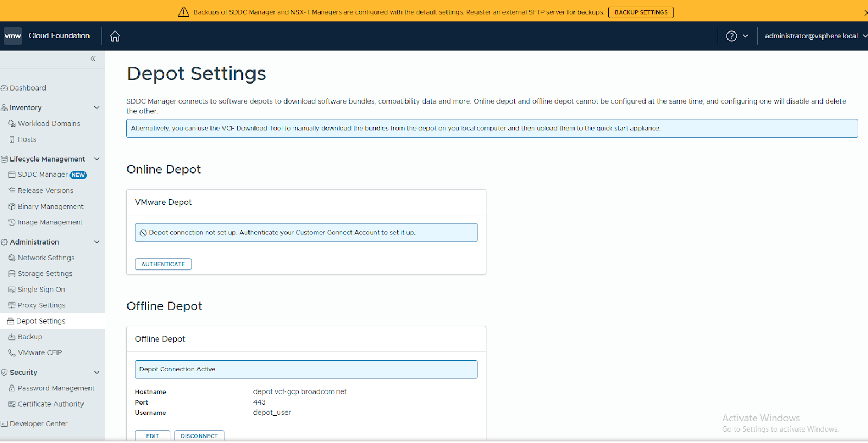Click the BACKUP SETTINGS button

641,12
